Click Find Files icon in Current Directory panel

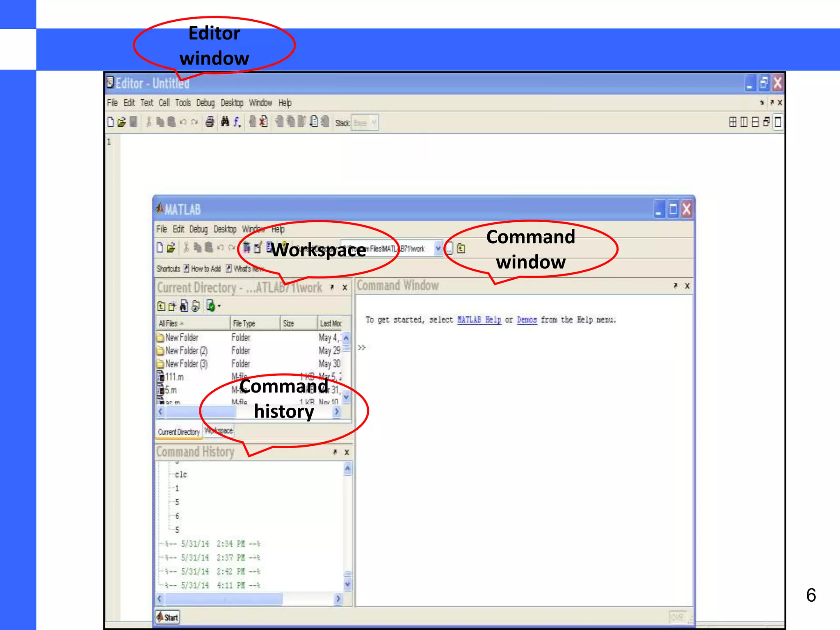[x=184, y=306]
